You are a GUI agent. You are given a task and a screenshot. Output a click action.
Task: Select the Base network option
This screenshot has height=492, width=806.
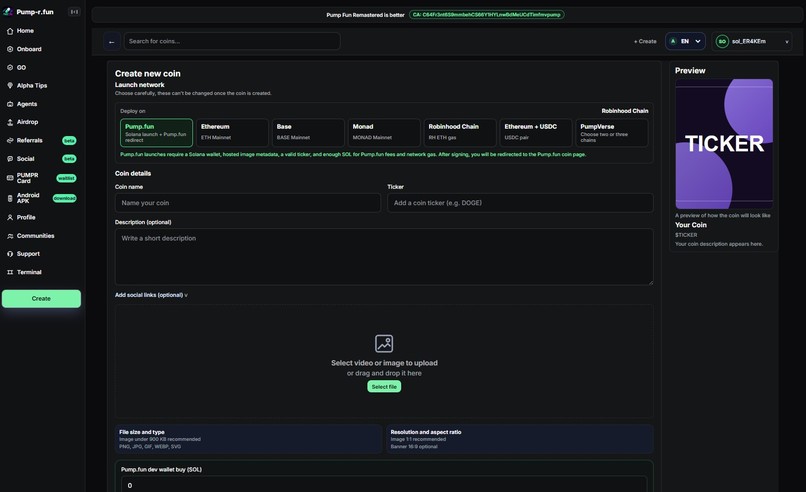tap(308, 133)
